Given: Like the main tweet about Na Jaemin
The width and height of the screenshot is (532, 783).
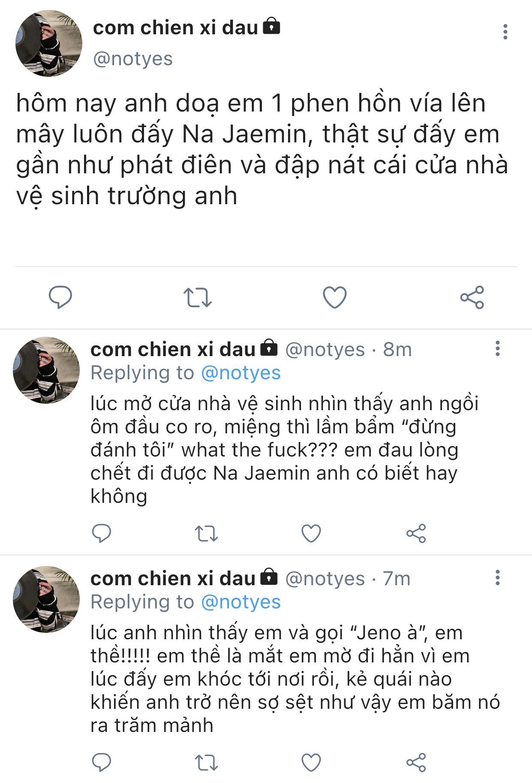Looking at the screenshot, I should (334, 297).
